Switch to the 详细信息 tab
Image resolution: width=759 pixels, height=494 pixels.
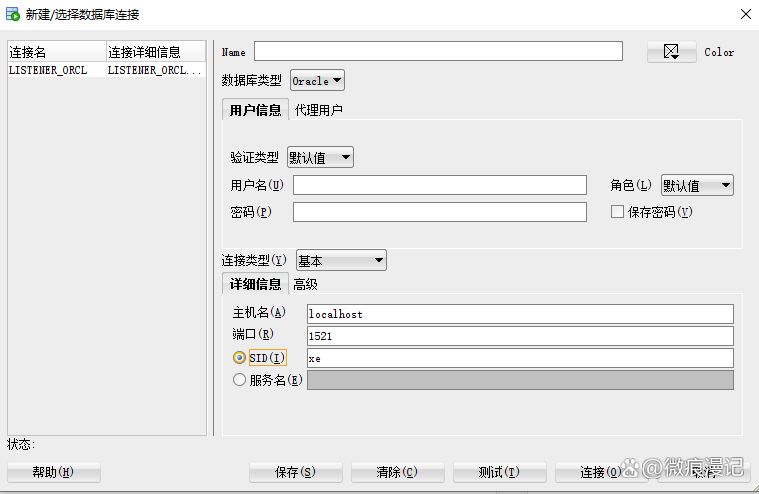[255, 284]
